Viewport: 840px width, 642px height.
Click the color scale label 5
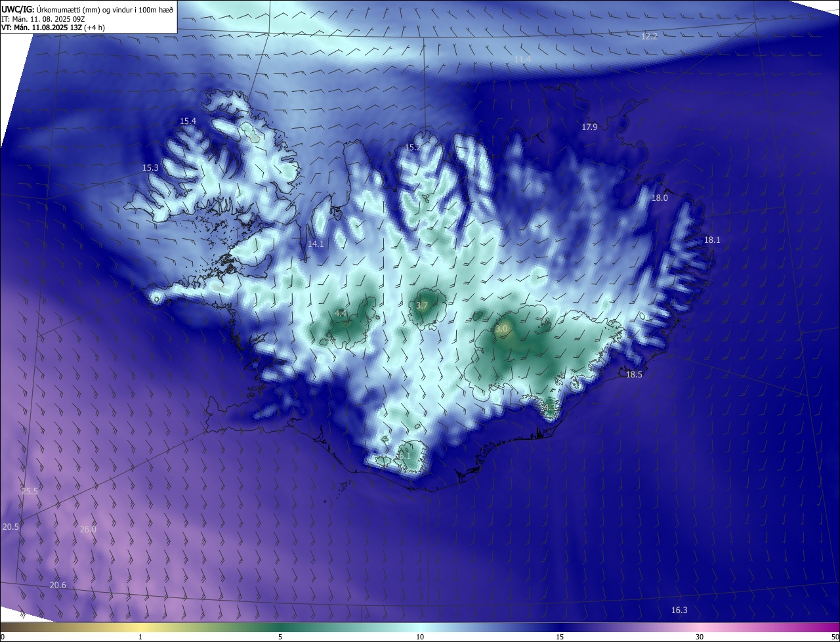(x=280, y=637)
